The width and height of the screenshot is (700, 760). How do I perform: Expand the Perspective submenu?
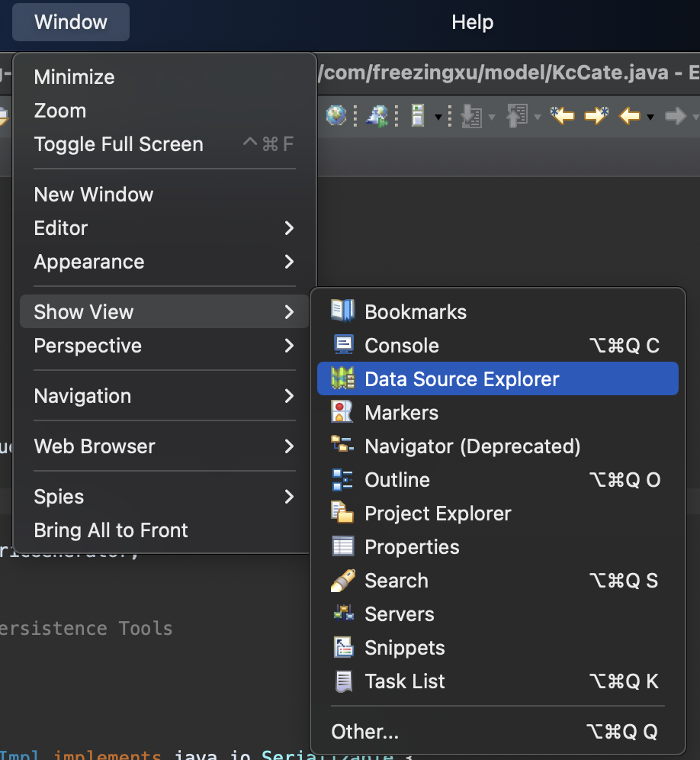88,346
